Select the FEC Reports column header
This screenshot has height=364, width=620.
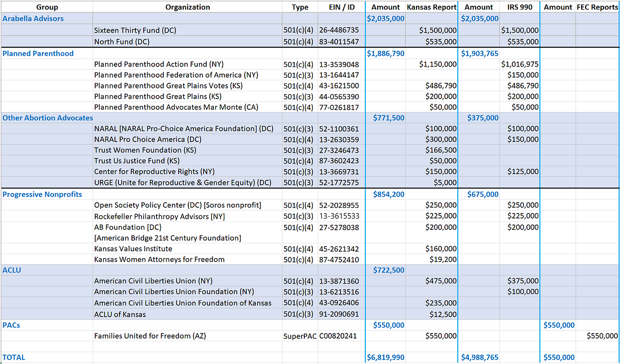597,7
